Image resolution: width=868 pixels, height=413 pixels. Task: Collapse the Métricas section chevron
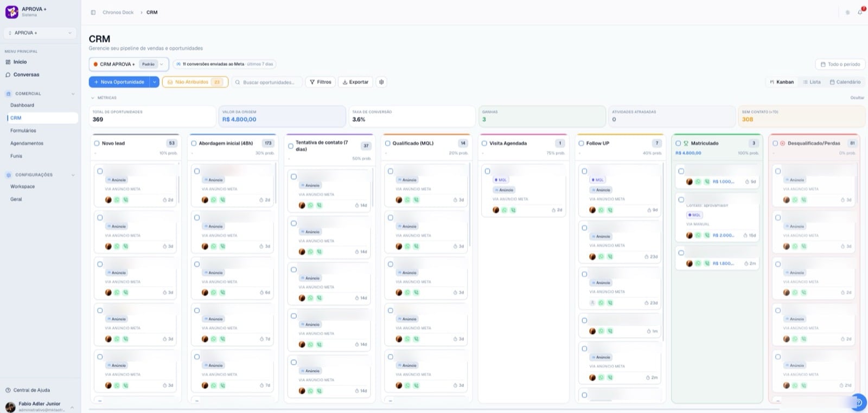93,98
